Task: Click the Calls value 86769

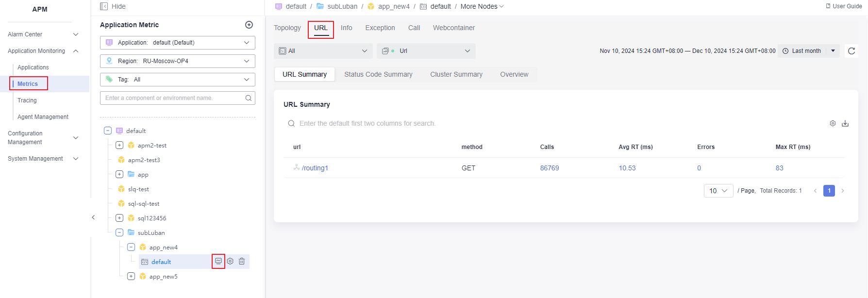Action: pos(550,168)
